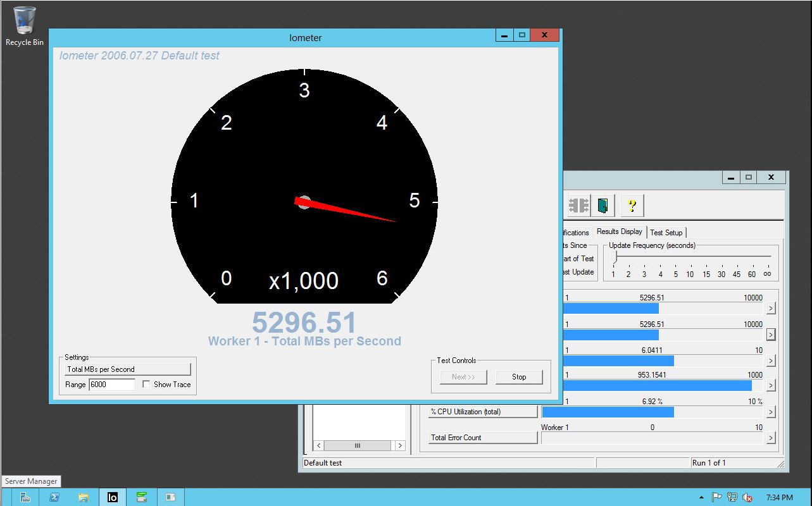
Task: Click the horizontal scrollbar right arrow in list pane
Action: 400,446
